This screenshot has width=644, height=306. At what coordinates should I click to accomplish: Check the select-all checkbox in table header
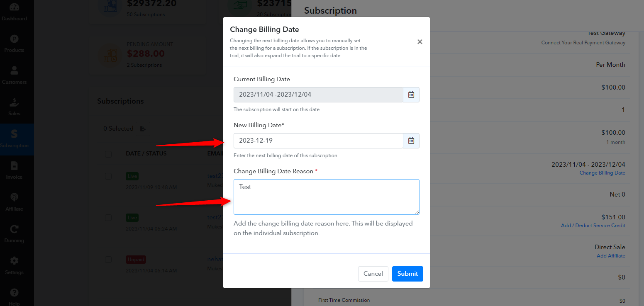tap(108, 154)
